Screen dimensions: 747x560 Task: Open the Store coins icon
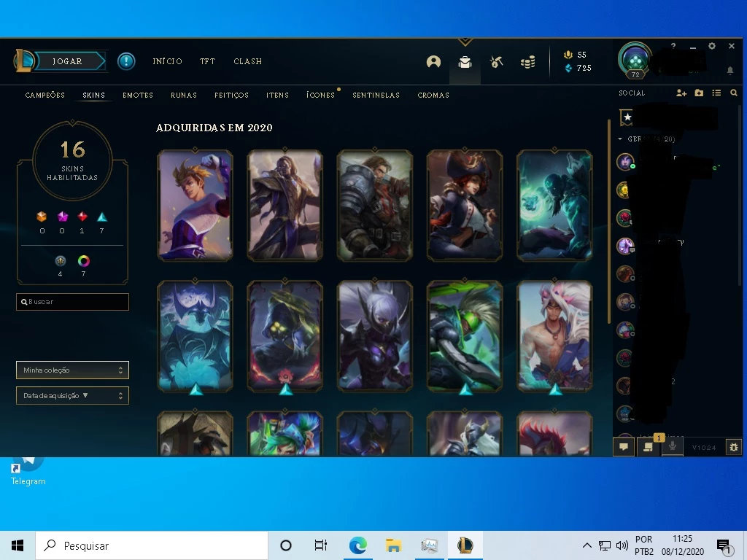528,62
